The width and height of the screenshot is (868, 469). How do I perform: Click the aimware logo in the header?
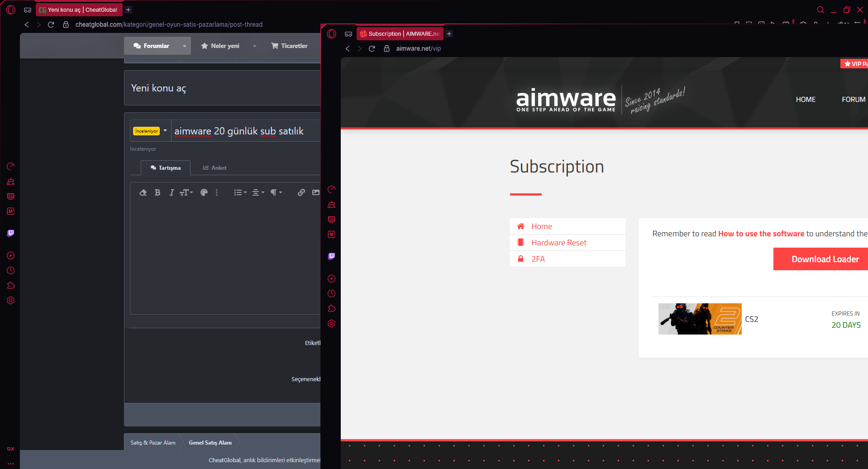coord(566,100)
